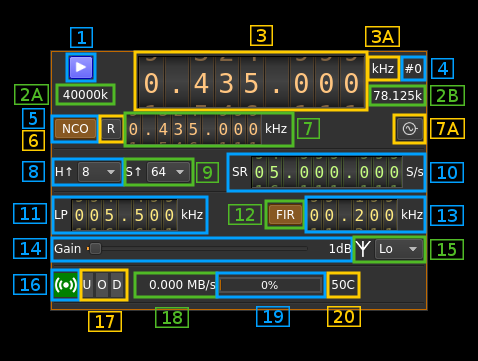The height and width of the screenshot is (361, 478).
Task: Click the #0 channel number label
Action: pyautogui.click(x=413, y=69)
